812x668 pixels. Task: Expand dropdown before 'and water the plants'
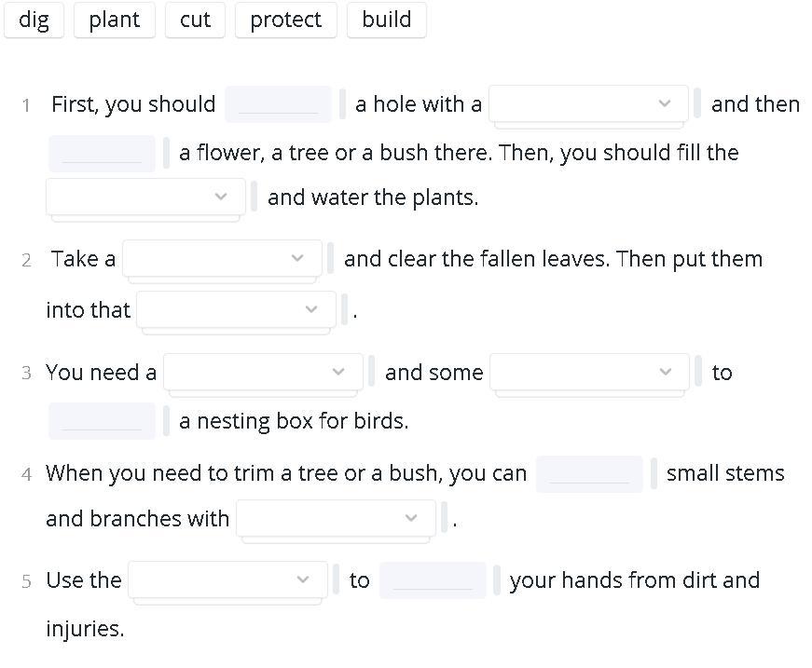pyautogui.click(x=145, y=197)
